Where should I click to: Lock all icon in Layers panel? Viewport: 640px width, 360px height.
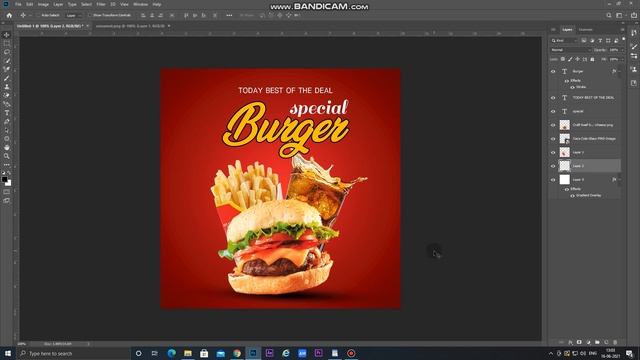592,59
